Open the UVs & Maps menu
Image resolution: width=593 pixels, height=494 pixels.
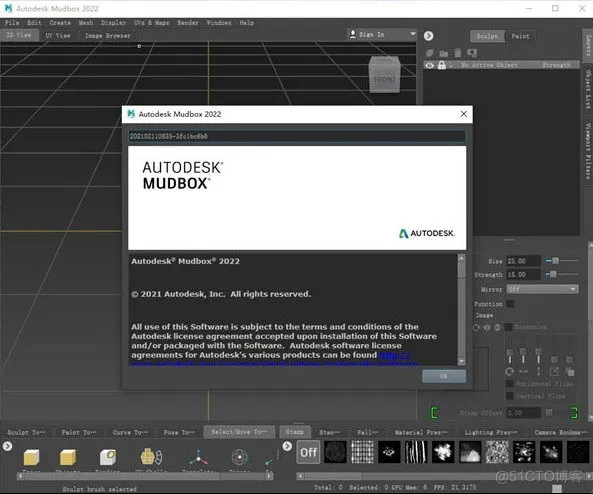coord(152,23)
